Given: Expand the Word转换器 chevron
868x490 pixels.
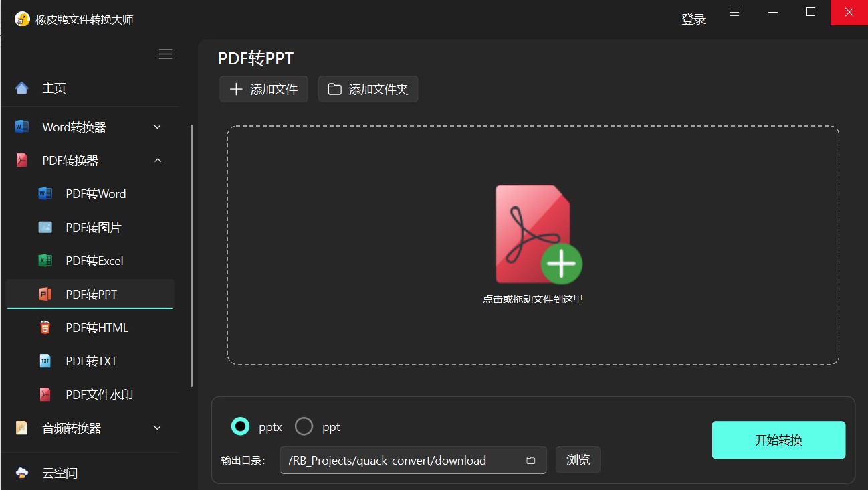Looking at the screenshot, I should (158, 127).
